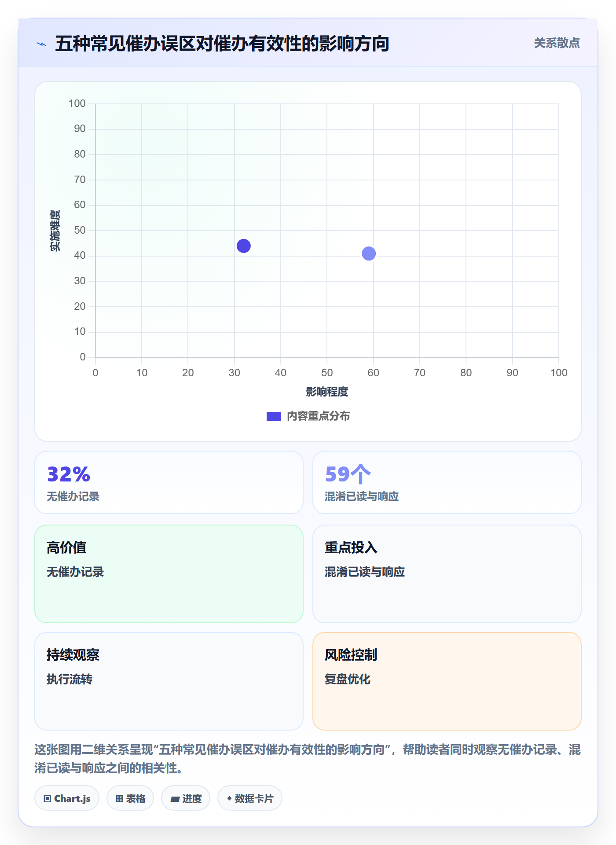The height and width of the screenshot is (845, 616).
Task: Click the description paragraph starting with 这张图用二维关系
Action: coord(308,759)
